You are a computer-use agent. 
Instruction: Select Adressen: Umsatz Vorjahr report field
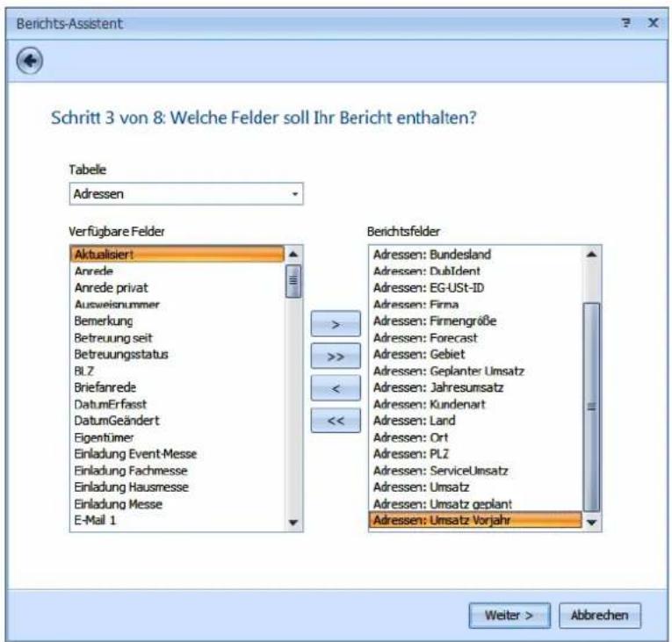(475, 520)
